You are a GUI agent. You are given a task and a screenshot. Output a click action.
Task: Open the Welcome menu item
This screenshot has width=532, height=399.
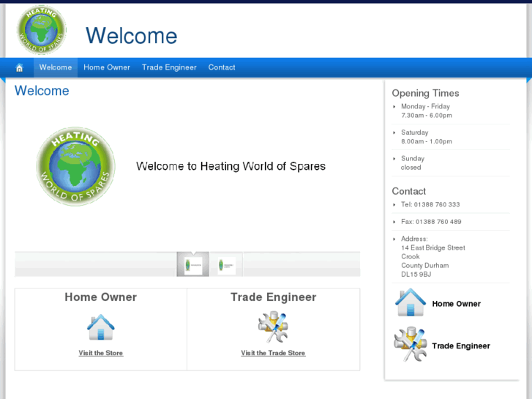coord(56,67)
